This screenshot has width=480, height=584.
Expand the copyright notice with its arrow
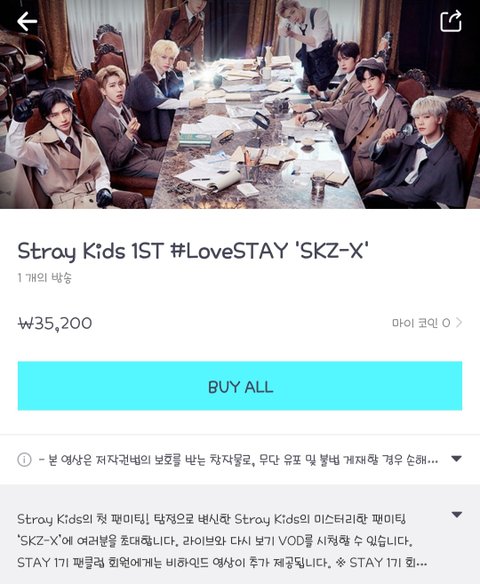click(x=457, y=459)
